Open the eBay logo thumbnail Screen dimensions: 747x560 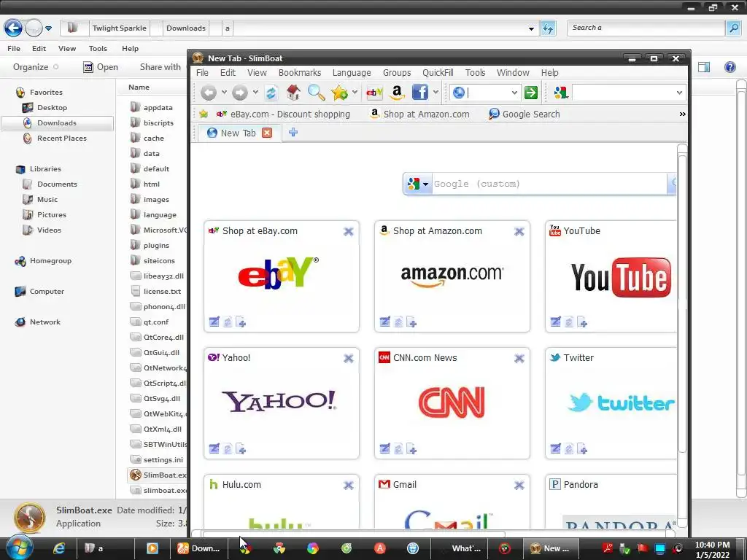pos(278,273)
